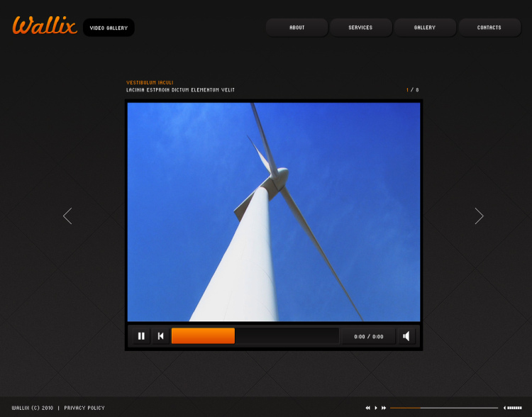
Task: Open the About menu
Action: [x=297, y=28]
